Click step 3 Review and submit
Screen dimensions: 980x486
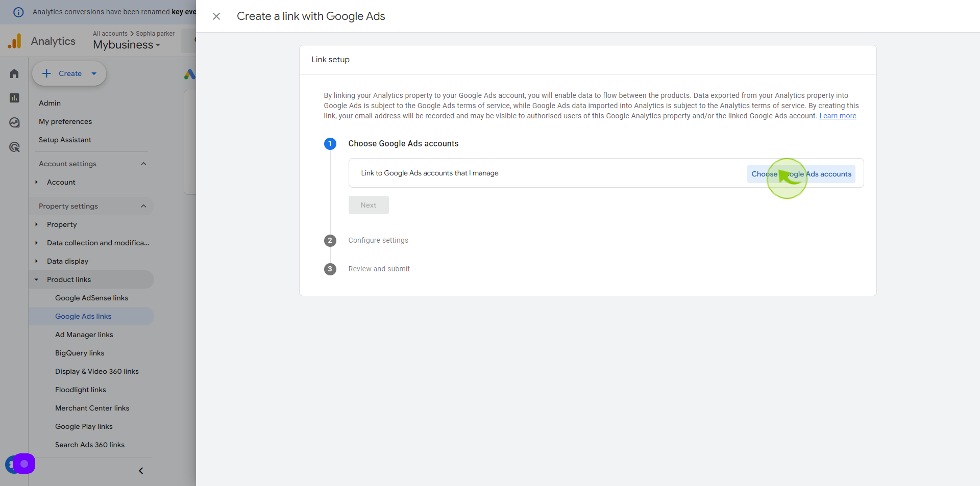[379, 269]
